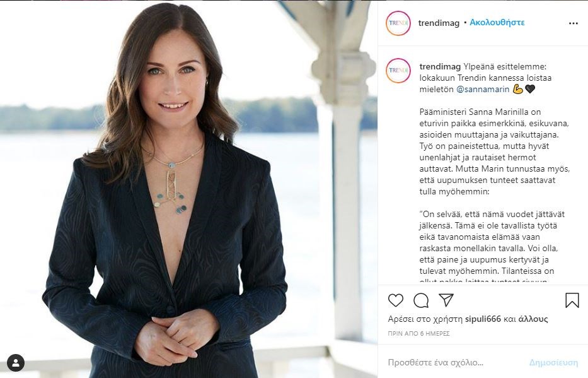Open @sannamarin mention link

(x=483, y=89)
